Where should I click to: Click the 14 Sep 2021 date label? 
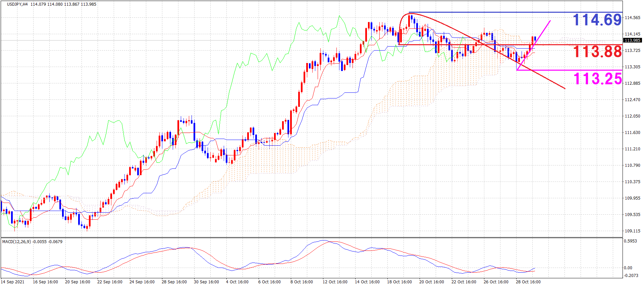[13, 282]
